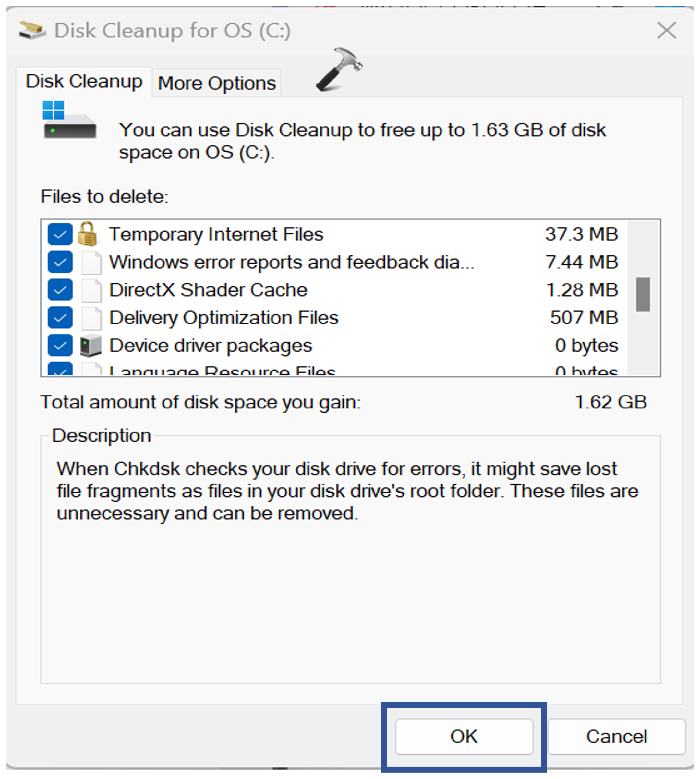Toggle the Delivery Optimization Files checkbox
This screenshot has width=700, height=779.
click(60, 318)
